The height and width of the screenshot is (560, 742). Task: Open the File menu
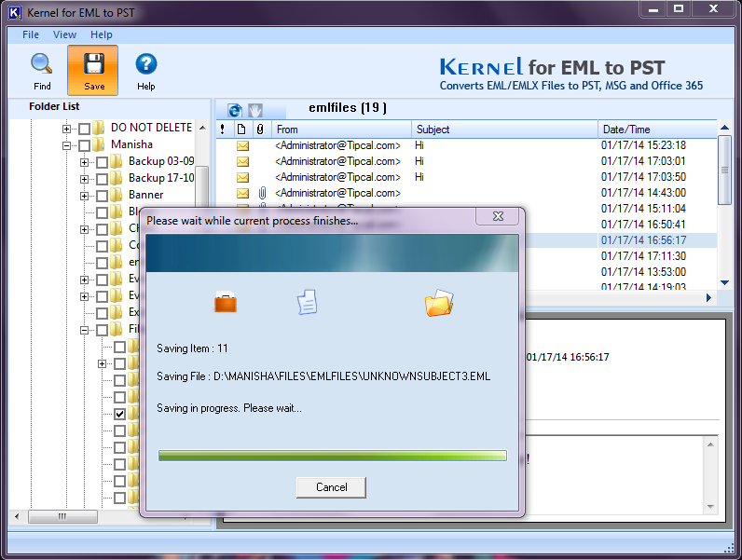pyautogui.click(x=31, y=34)
